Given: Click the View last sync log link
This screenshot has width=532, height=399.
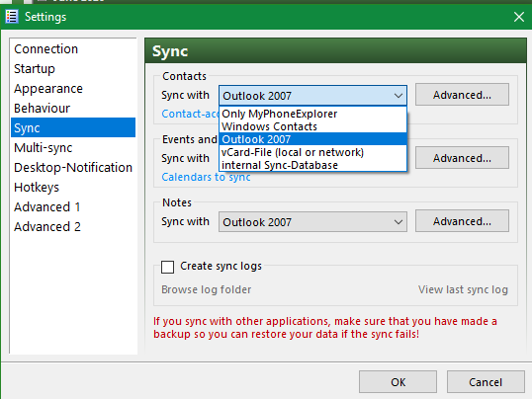Looking at the screenshot, I should 463,289.
